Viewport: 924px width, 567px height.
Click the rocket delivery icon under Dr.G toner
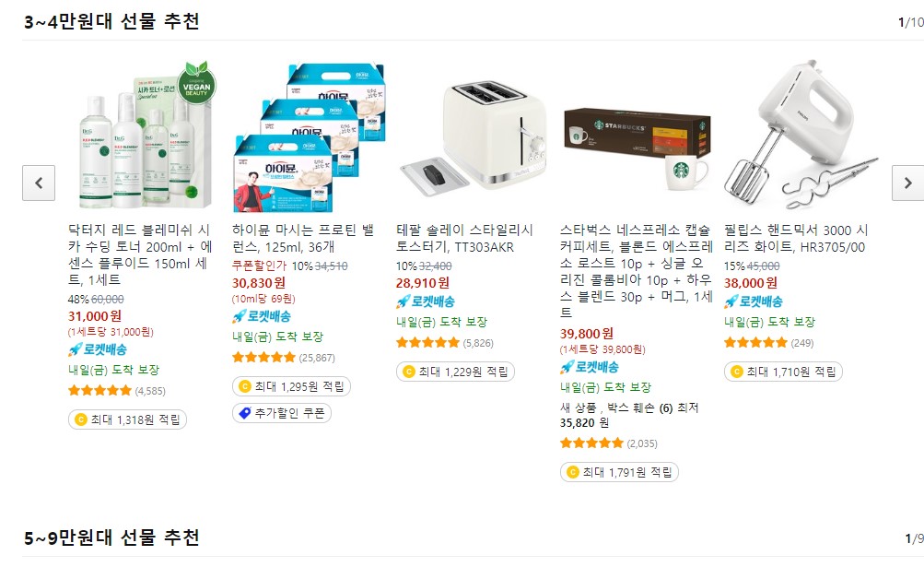(76, 349)
